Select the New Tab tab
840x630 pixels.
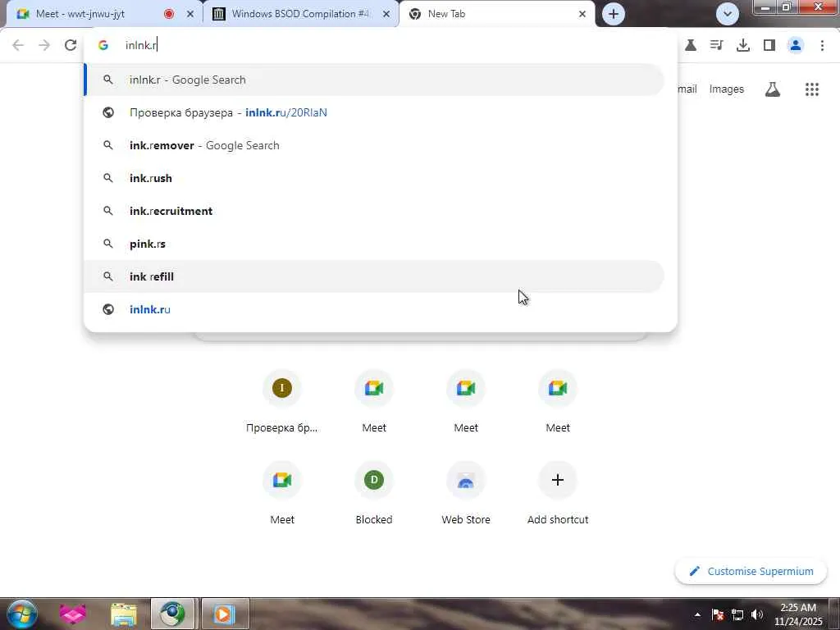tap(496, 14)
